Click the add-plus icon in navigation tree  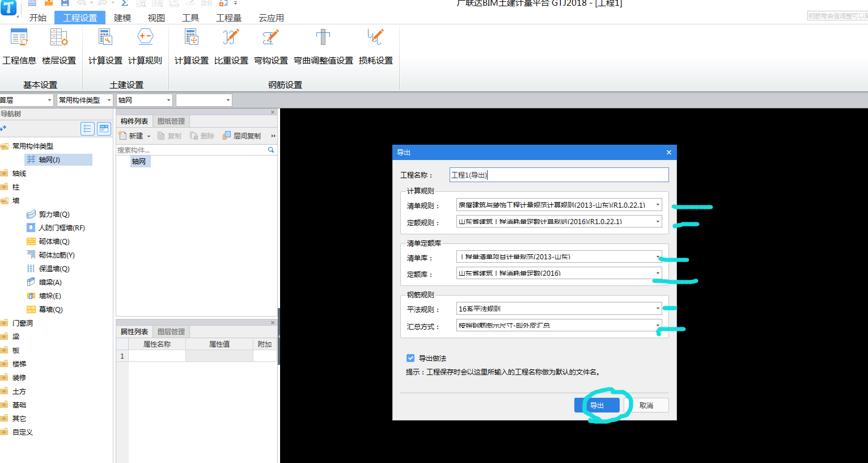[x=3, y=128]
